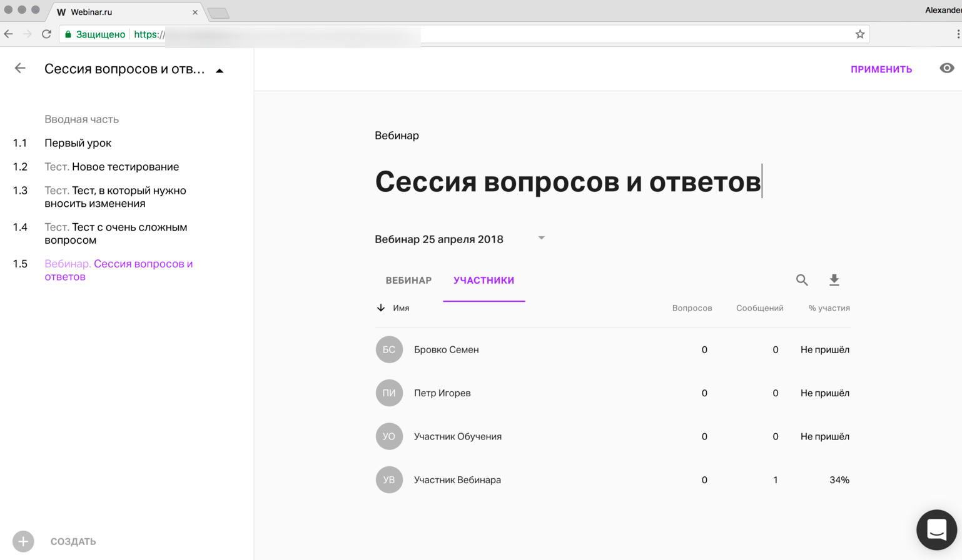The height and width of the screenshot is (560, 962).
Task: Open test 1.3 в который нужно вносить изменения
Action: click(x=115, y=197)
